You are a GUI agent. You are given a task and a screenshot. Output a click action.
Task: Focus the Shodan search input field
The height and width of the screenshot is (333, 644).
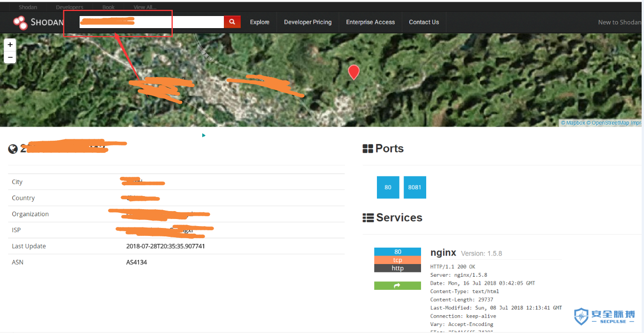pyautogui.click(x=152, y=22)
